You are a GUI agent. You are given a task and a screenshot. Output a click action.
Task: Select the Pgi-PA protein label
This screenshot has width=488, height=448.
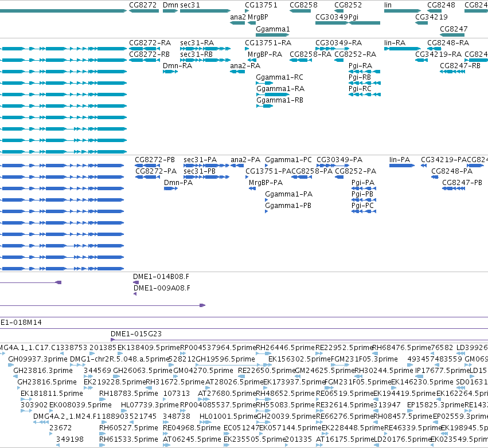coord(363,183)
